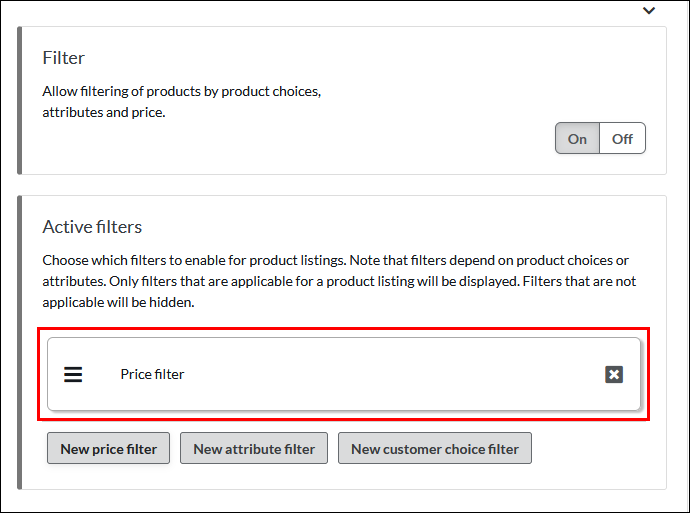Click blank space right of New customer choice filter

(x=595, y=449)
